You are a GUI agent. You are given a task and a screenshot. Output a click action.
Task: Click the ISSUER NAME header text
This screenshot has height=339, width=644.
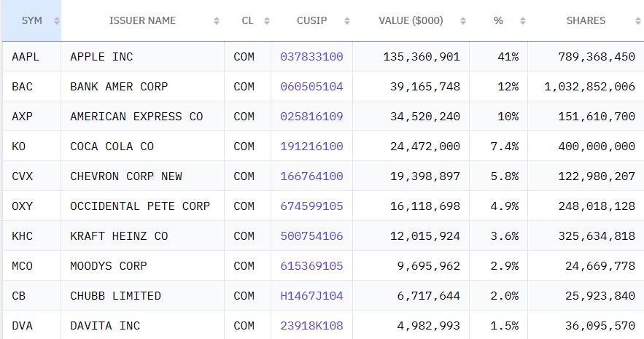142,20
